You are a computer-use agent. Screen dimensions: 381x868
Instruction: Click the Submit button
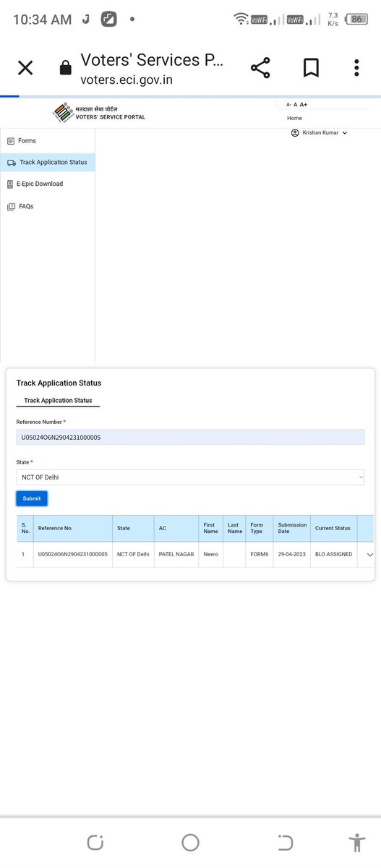point(32,498)
